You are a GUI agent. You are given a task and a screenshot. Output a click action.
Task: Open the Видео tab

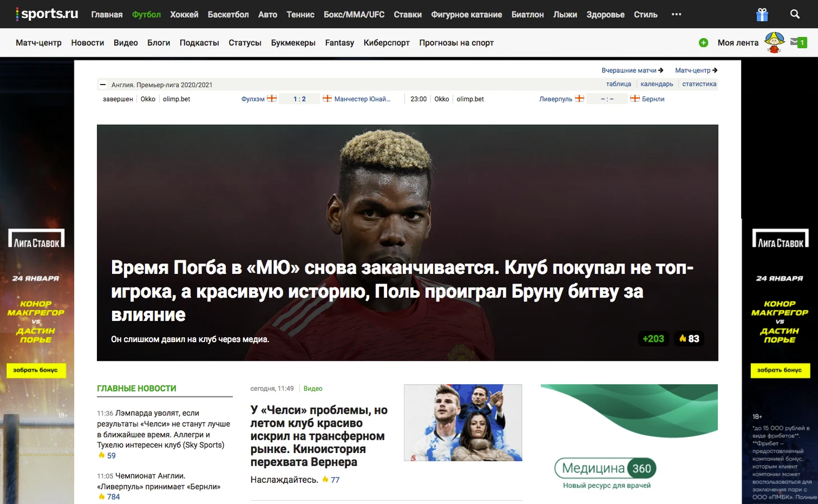[126, 43]
